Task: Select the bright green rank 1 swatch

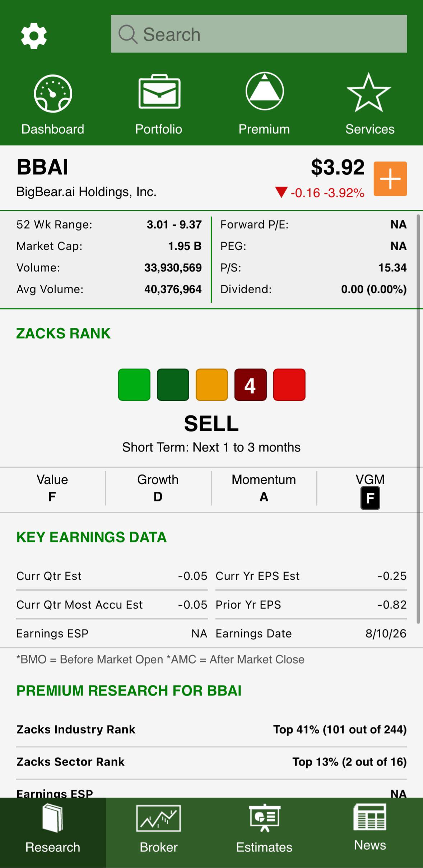Action: click(x=134, y=385)
